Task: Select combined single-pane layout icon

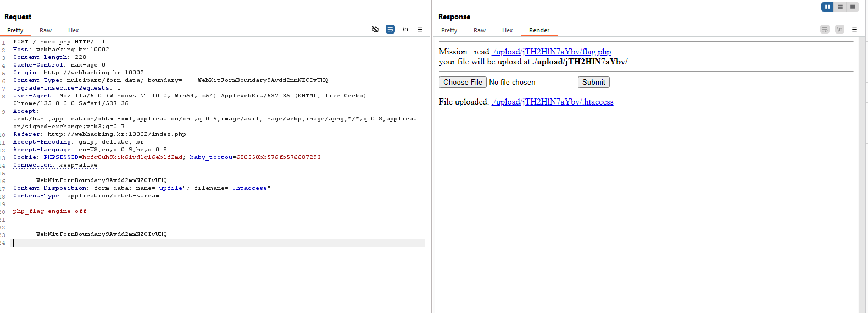Action: pos(853,7)
